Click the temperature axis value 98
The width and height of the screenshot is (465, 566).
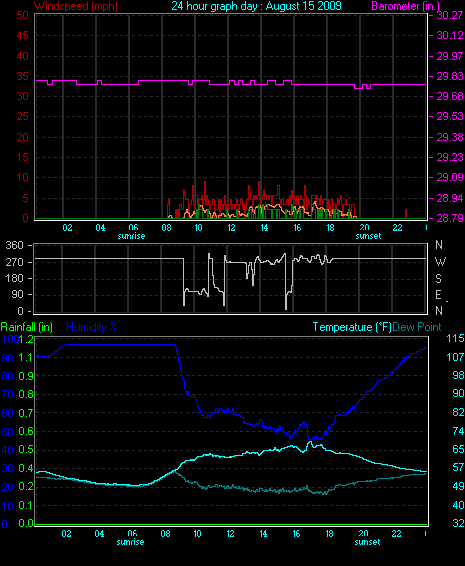point(458,375)
